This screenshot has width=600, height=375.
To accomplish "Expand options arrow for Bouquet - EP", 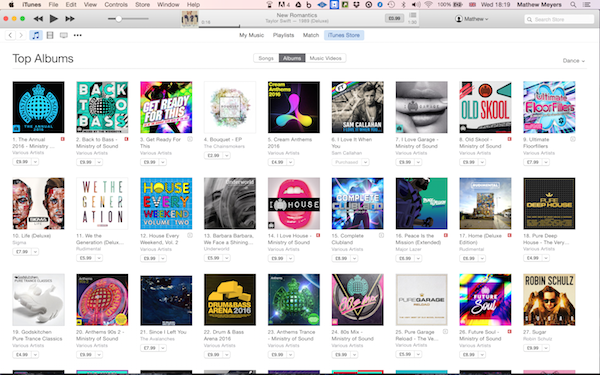I will tap(227, 155).
